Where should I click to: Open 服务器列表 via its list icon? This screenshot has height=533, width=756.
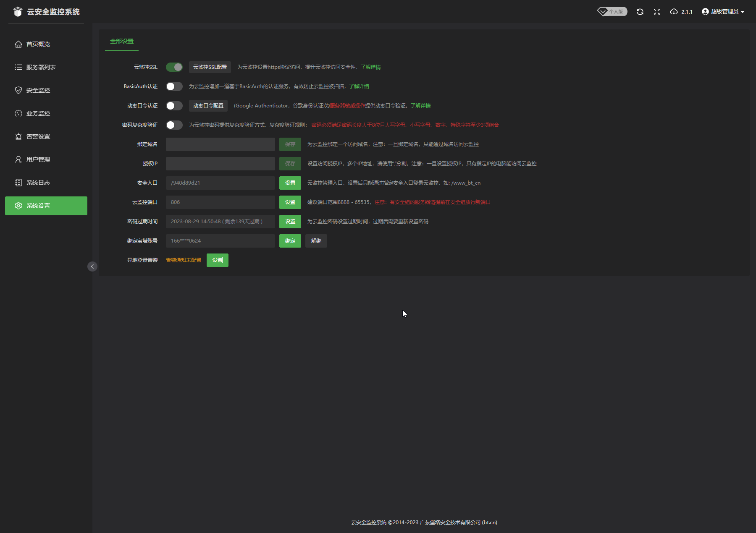point(18,67)
